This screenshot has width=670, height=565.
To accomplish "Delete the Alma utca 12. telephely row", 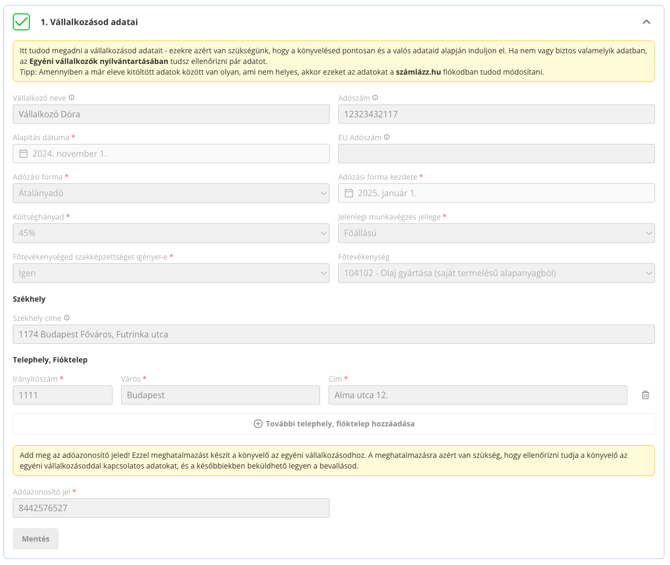I will [645, 395].
